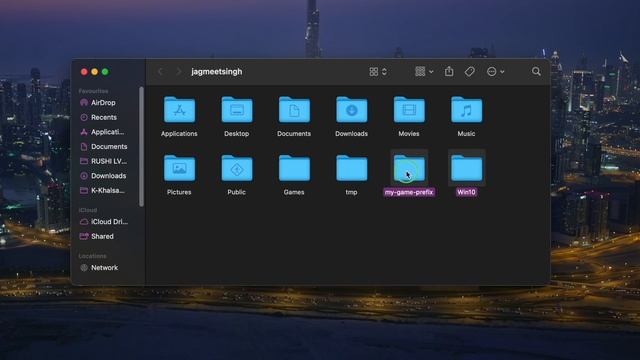Select the Documents folder icon in grid

click(294, 109)
